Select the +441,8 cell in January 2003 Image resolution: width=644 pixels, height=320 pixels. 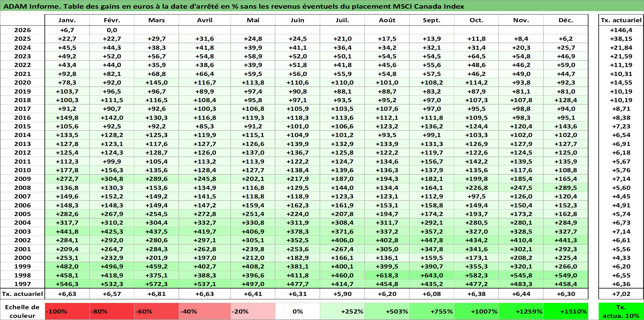(67, 231)
